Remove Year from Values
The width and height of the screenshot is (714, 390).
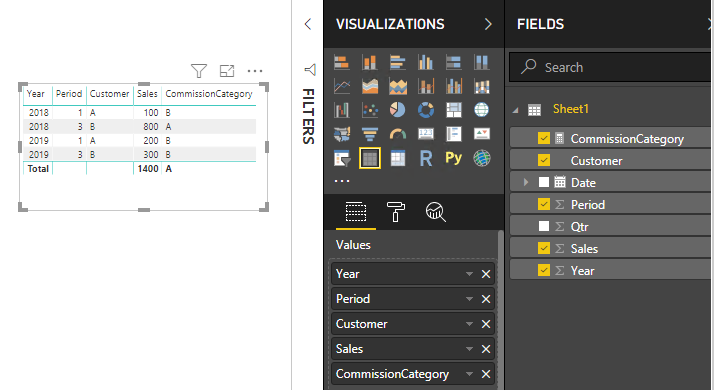click(486, 274)
